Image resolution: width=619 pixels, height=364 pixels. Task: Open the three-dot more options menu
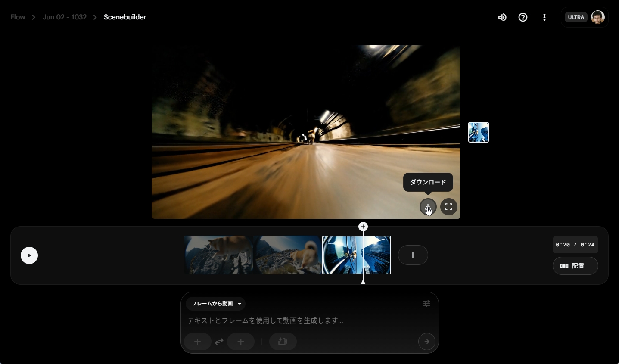tap(544, 17)
